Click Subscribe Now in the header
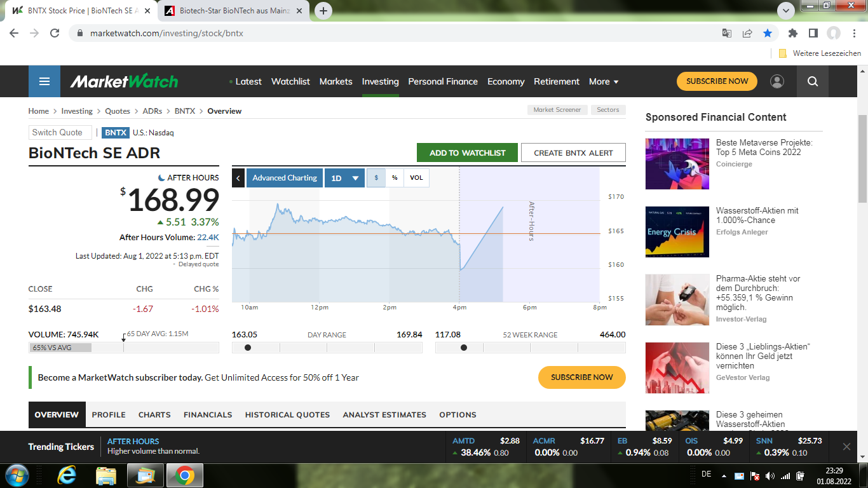The width and height of the screenshot is (868, 488). pyautogui.click(x=717, y=81)
